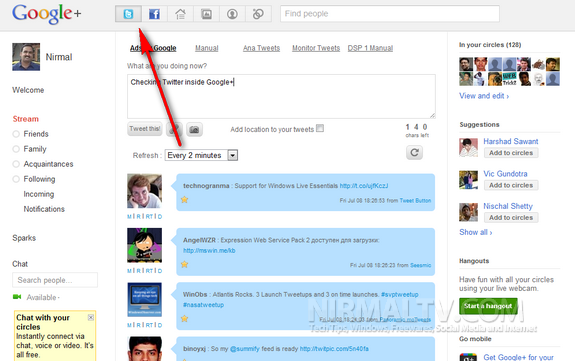Switch to the Monitor Tweets tab

(x=316, y=48)
